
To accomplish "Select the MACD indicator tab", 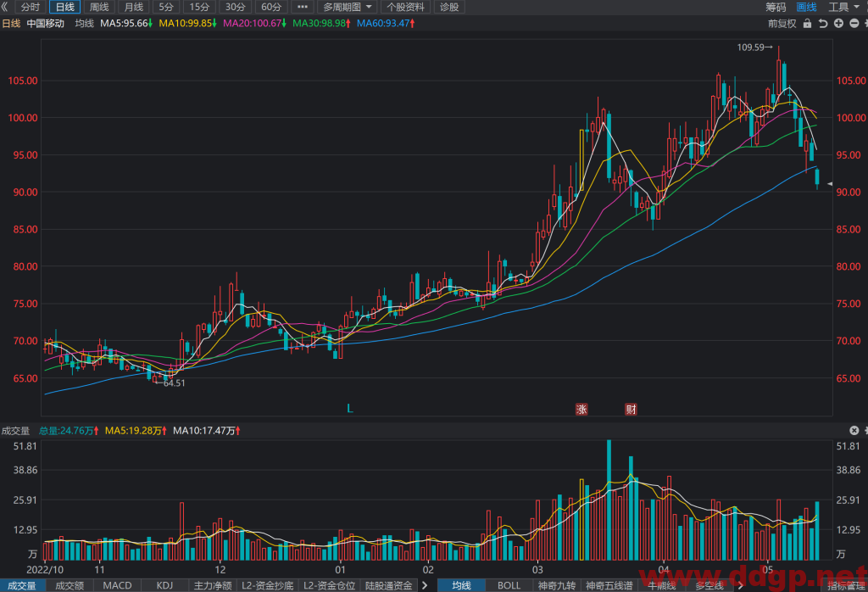I will coord(117,585).
